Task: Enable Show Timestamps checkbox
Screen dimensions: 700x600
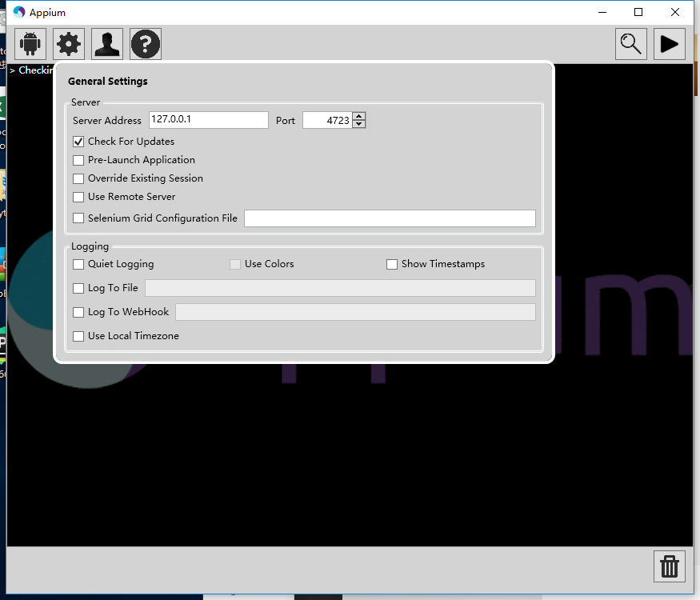Action: click(x=391, y=264)
